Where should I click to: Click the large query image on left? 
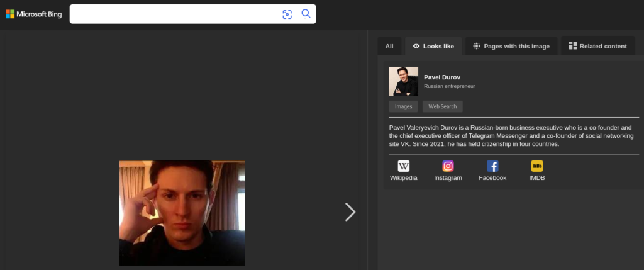pyautogui.click(x=182, y=213)
